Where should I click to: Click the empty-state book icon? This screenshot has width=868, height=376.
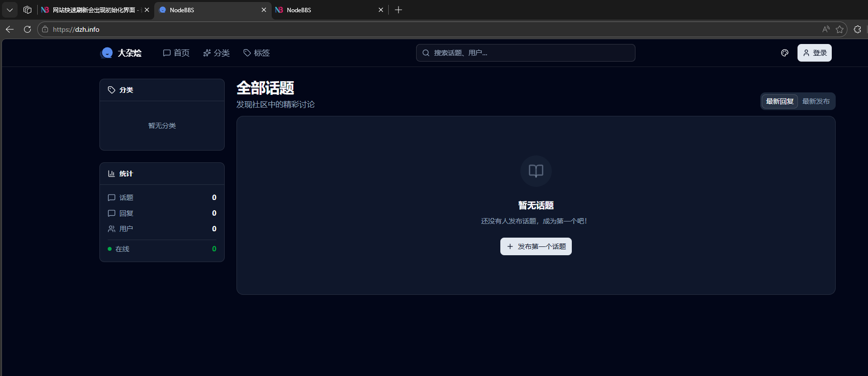coord(536,171)
